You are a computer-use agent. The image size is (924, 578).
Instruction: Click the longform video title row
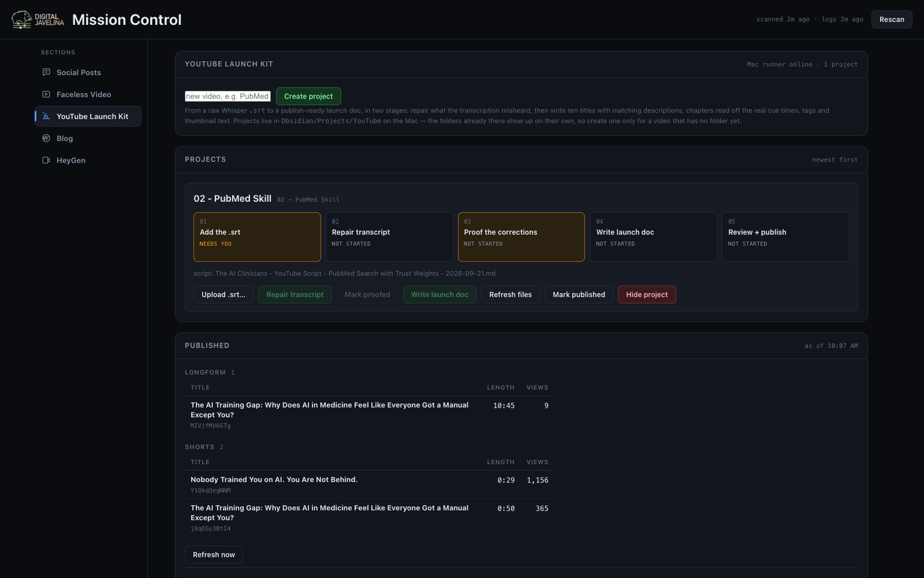[x=370, y=415]
